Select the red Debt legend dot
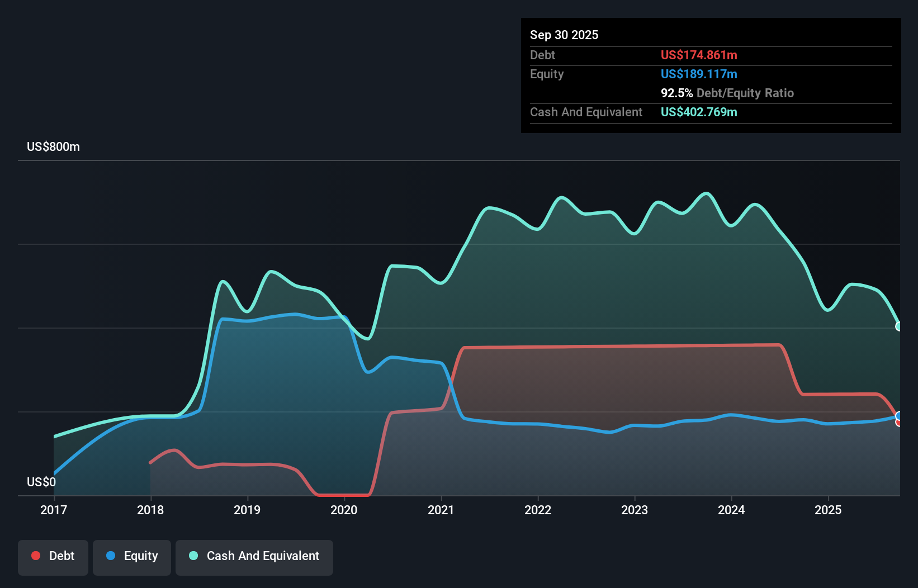The width and height of the screenshot is (918, 588). pos(35,555)
